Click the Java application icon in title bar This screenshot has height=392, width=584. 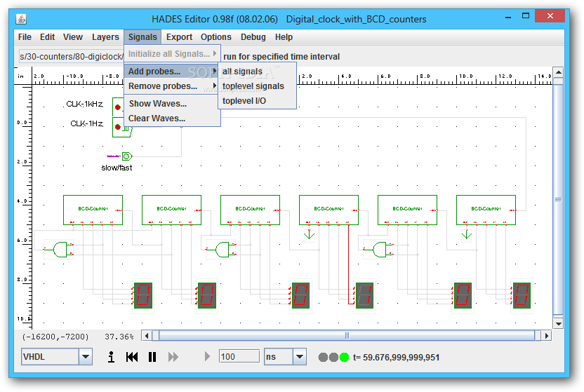click(x=21, y=19)
